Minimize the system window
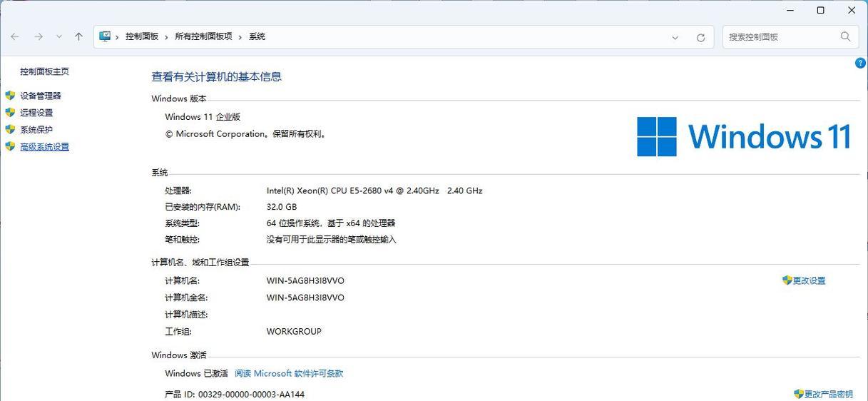 point(790,10)
